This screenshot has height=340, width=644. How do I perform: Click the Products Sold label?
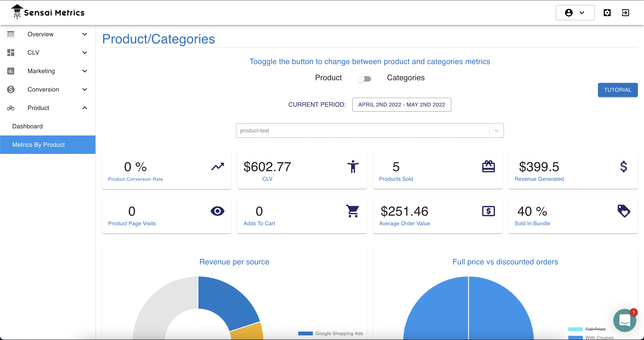point(396,179)
